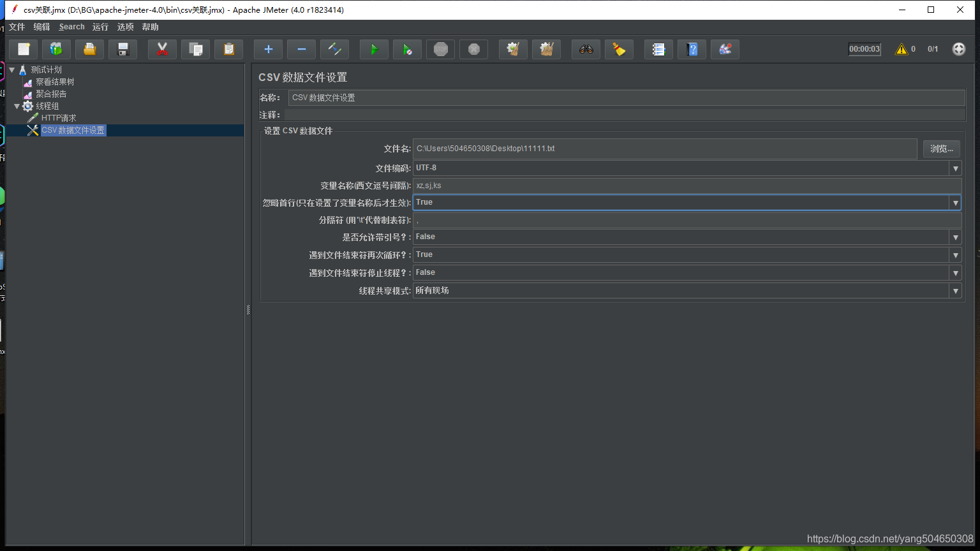Collapse the 线程组 tree node
Viewport: 980px width, 551px height.
(17, 106)
